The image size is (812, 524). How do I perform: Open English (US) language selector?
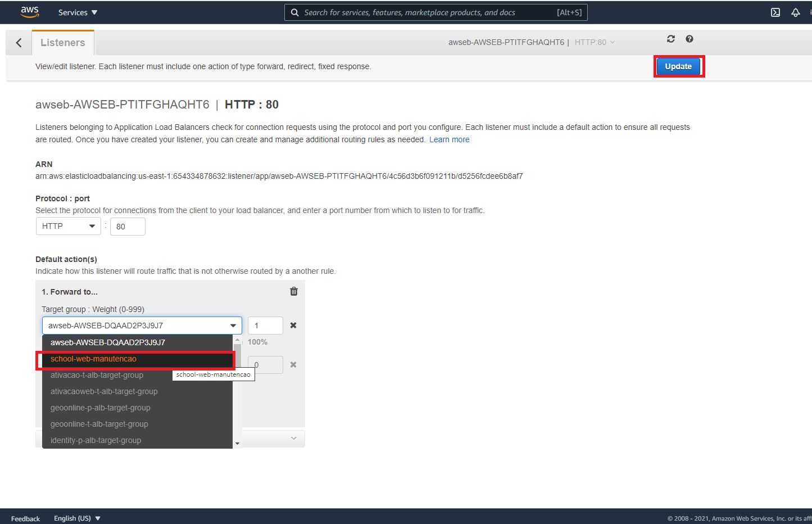[77, 518]
